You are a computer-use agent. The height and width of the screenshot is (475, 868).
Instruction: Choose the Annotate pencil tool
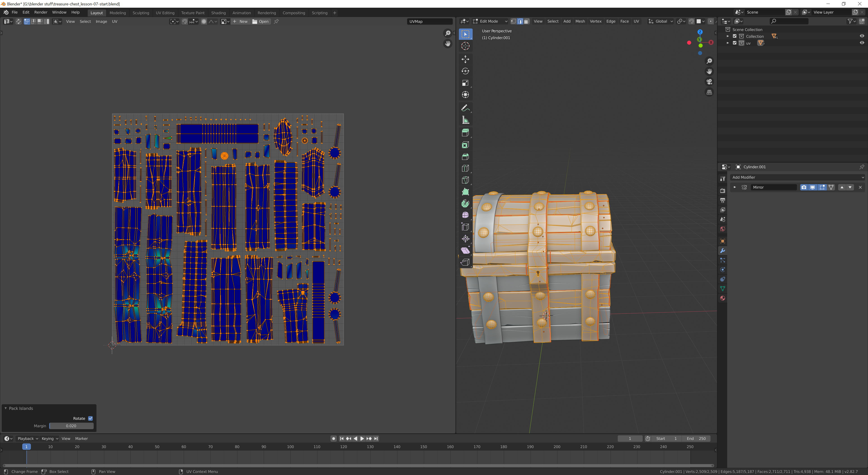465,108
